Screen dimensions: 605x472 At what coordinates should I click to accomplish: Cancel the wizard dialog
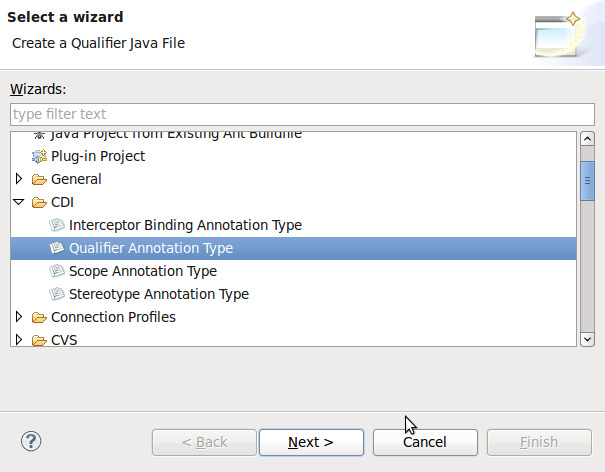tap(425, 442)
